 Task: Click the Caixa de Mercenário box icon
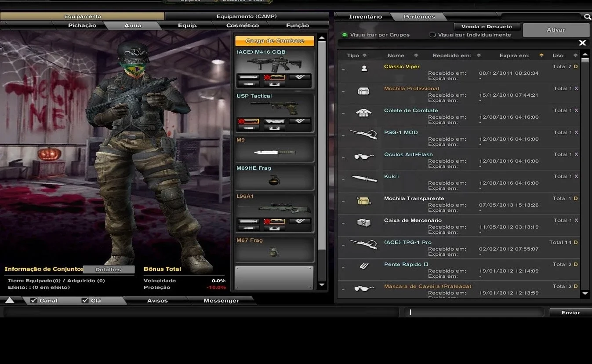[364, 223]
